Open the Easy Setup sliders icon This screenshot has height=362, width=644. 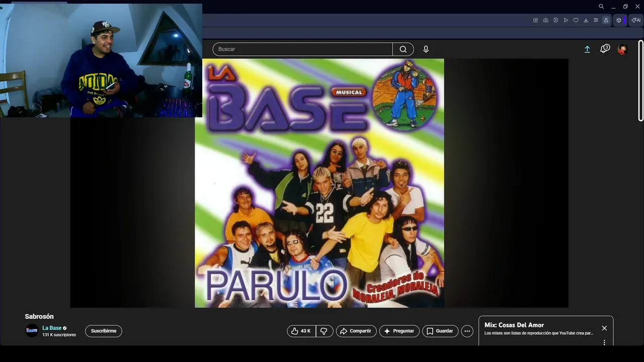596,20
